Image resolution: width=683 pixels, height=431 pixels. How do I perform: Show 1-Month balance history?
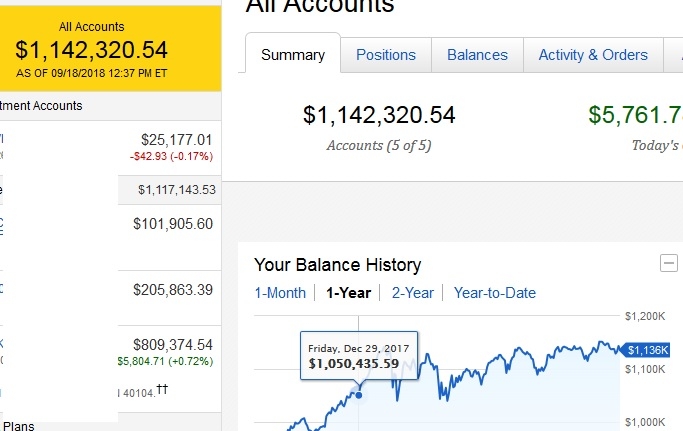coord(280,293)
